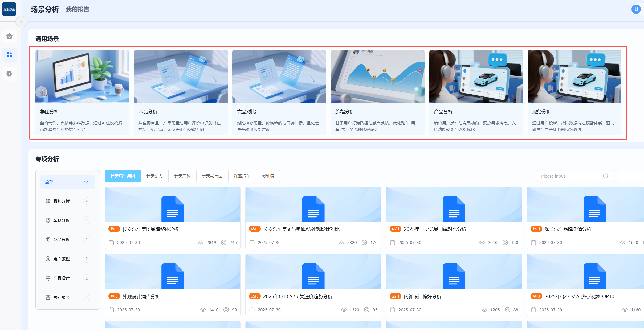This screenshot has width=644, height=330.
Task: Open the 集团分析 scene card thumbnail
Action: pos(82,76)
